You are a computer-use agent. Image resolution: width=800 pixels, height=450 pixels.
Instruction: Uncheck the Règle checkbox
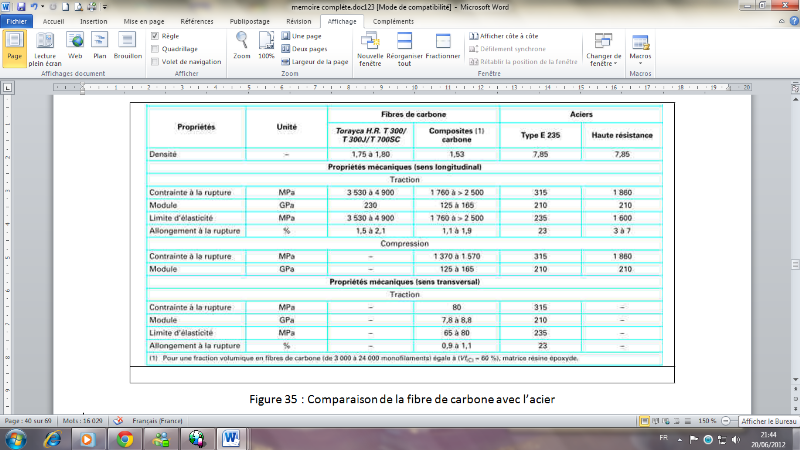(x=154, y=35)
